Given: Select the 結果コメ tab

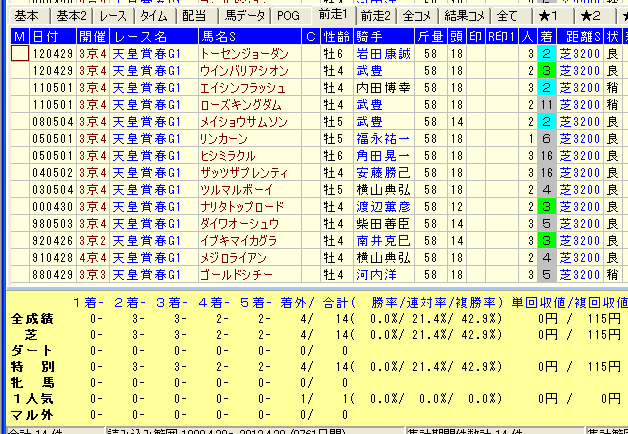Looking at the screenshot, I should coord(465,16).
